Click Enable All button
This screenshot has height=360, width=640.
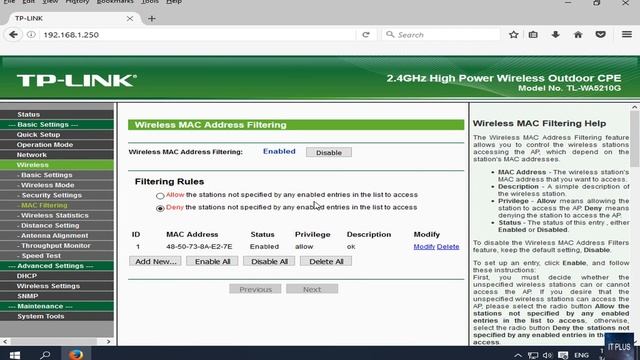(212, 261)
